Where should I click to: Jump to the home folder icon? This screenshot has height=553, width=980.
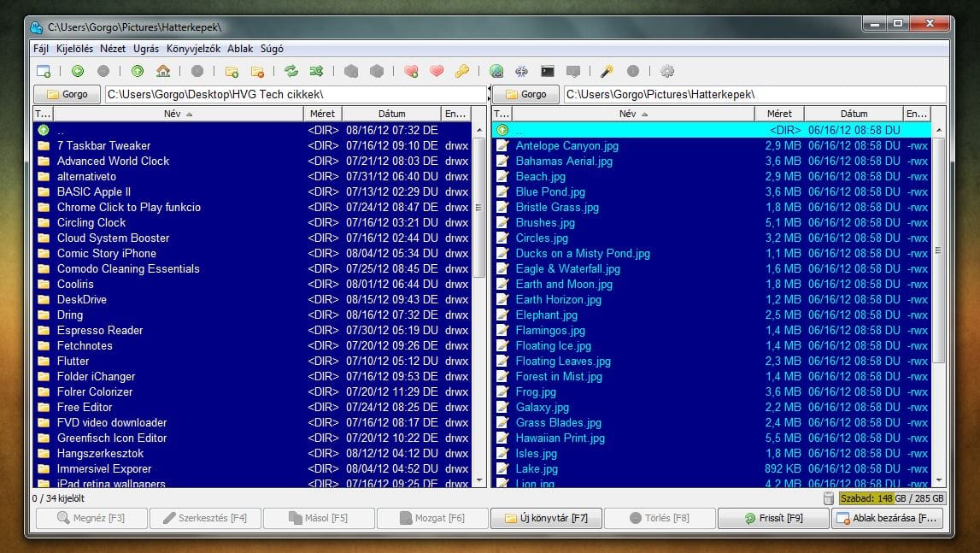[x=163, y=71]
